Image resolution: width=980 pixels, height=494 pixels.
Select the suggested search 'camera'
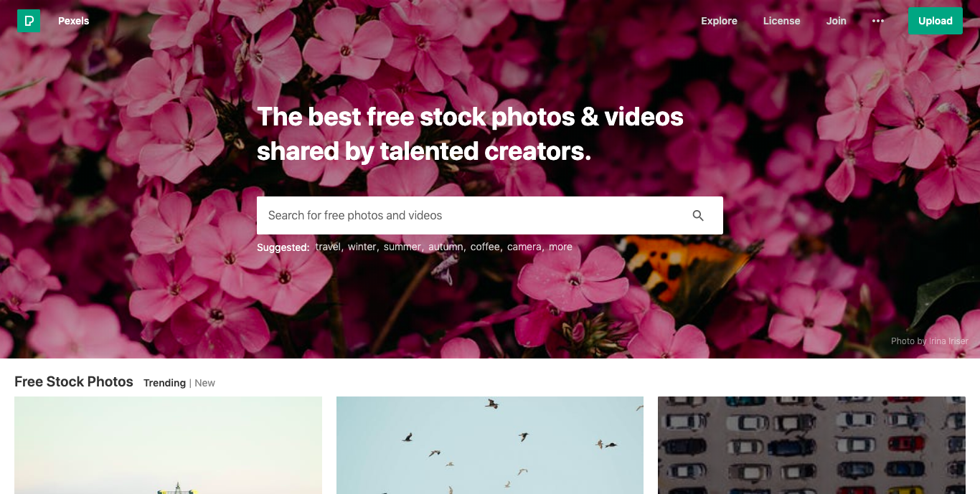point(524,247)
